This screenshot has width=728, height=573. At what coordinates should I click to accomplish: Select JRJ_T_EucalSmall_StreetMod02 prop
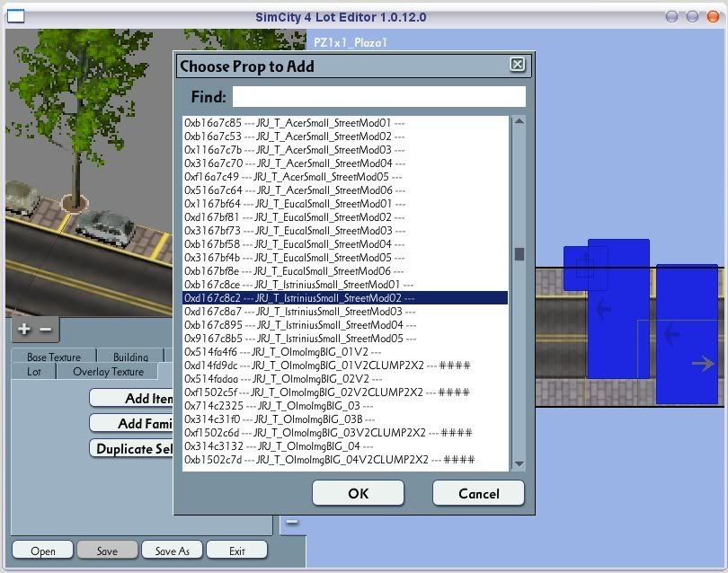(345, 217)
